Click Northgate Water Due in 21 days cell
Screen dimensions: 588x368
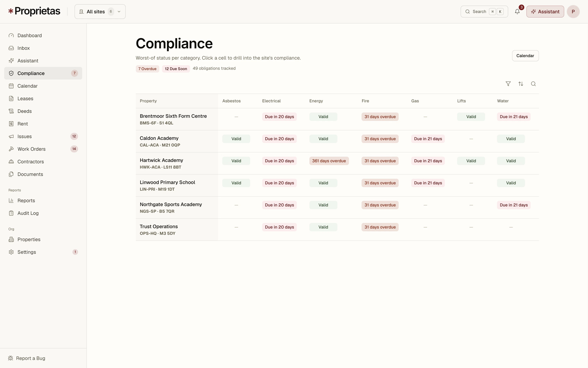(x=514, y=205)
